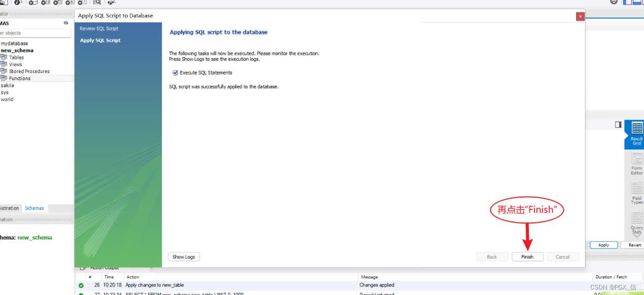This screenshot has width=644, height=295.
Task: Select the world schema
Action: [7, 99]
